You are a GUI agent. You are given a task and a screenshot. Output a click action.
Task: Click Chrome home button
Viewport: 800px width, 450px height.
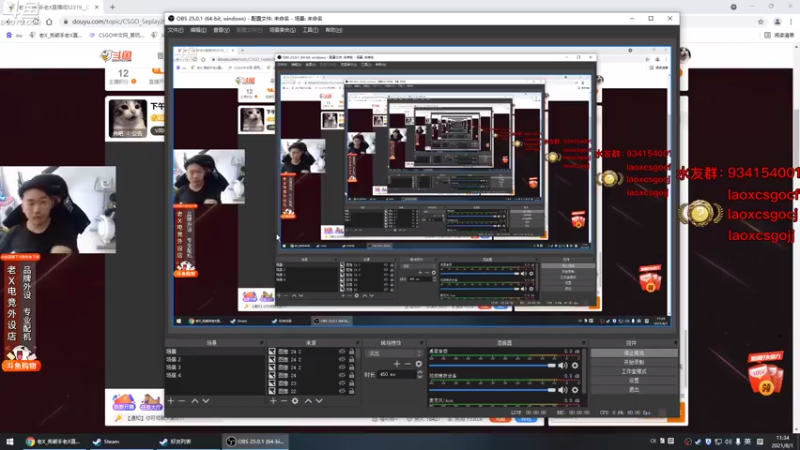[x=49, y=21]
